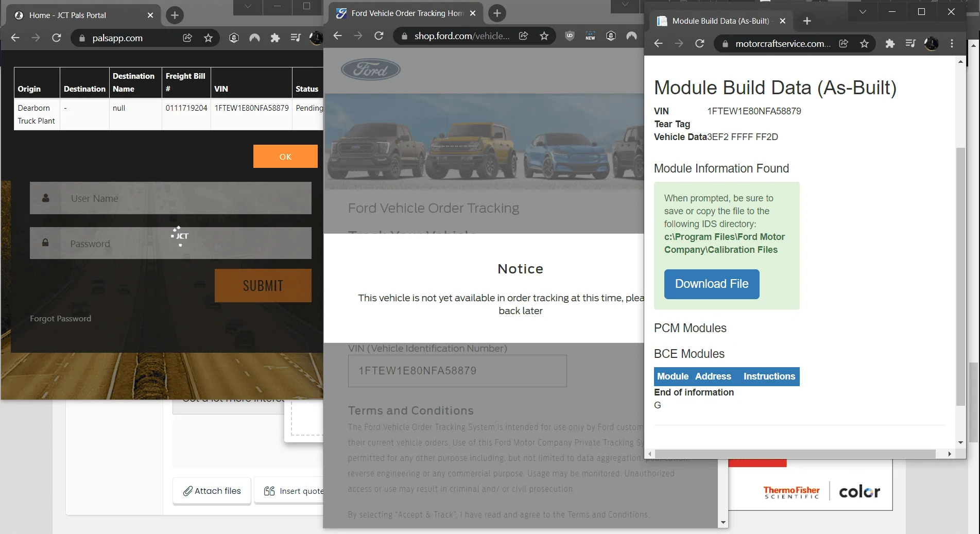
Task: Bookmark the motorcraftservice page with star icon
Action: click(x=864, y=44)
